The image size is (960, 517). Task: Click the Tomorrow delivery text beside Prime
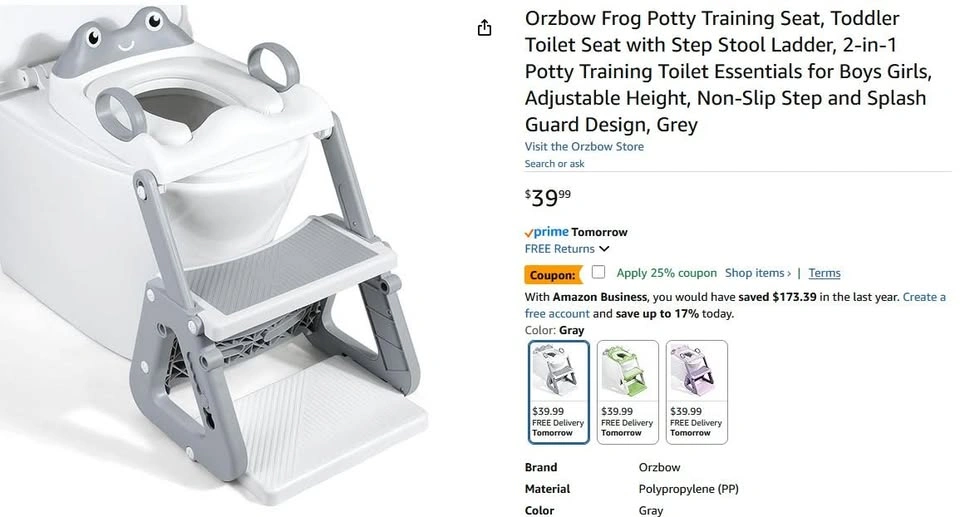[x=599, y=232]
